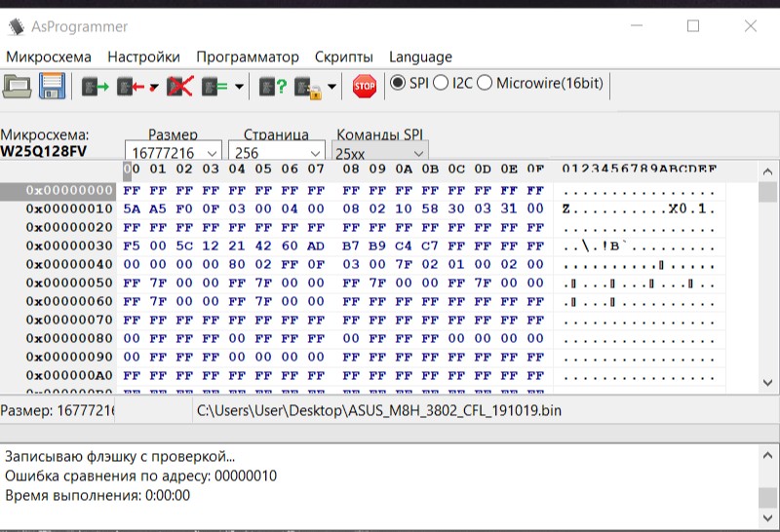The image size is (780, 532).
Task: Click the verify chip icon
Action: click(214, 87)
